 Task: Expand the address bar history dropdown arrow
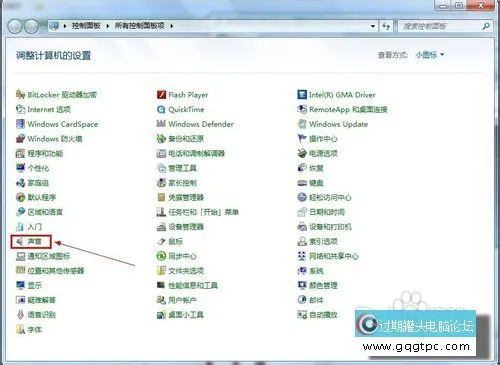pyautogui.click(x=373, y=26)
